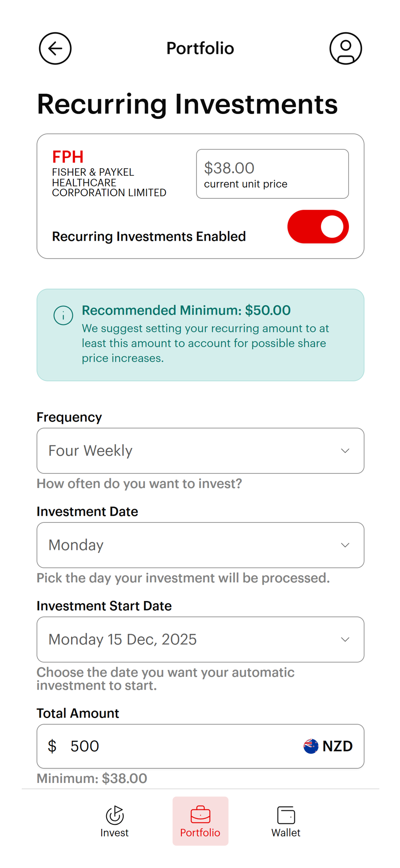Click the Total Amount input field

click(x=178, y=746)
